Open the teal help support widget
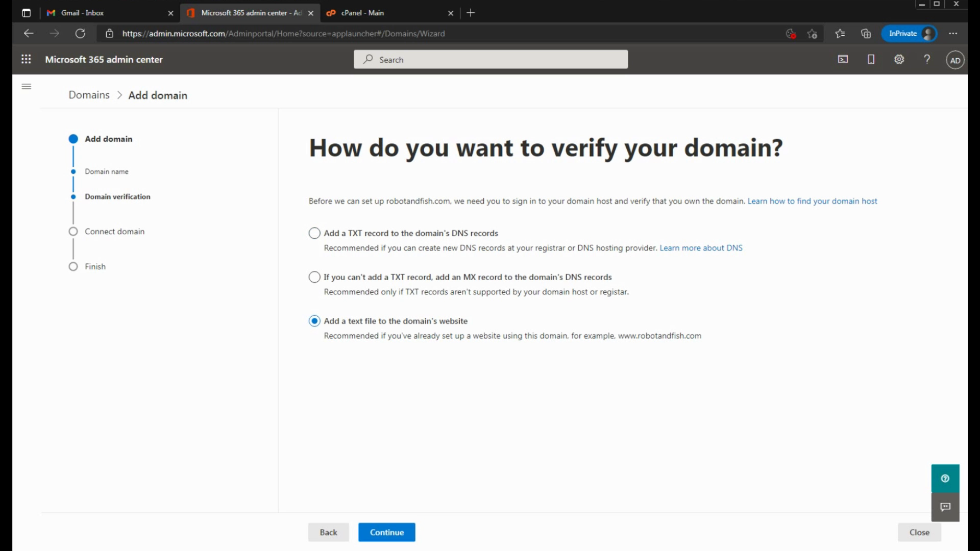 click(x=945, y=478)
